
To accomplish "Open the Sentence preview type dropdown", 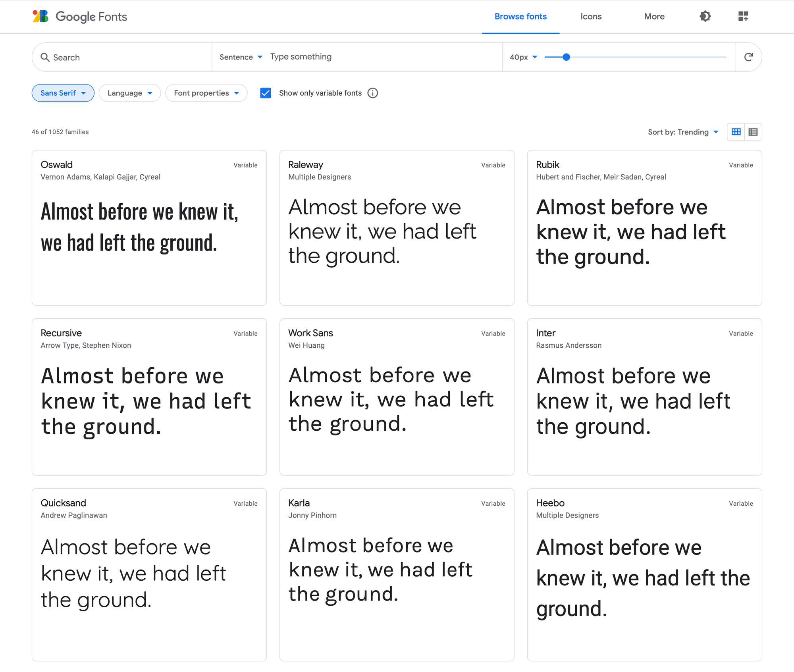I will (x=241, y=57).
